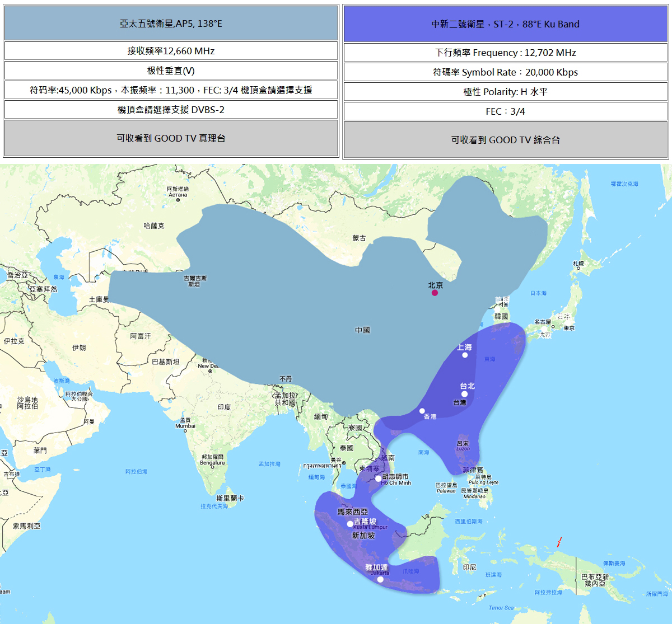
Task: Select the Kuala Lumpur white marker dot
Action: [350, 524]
